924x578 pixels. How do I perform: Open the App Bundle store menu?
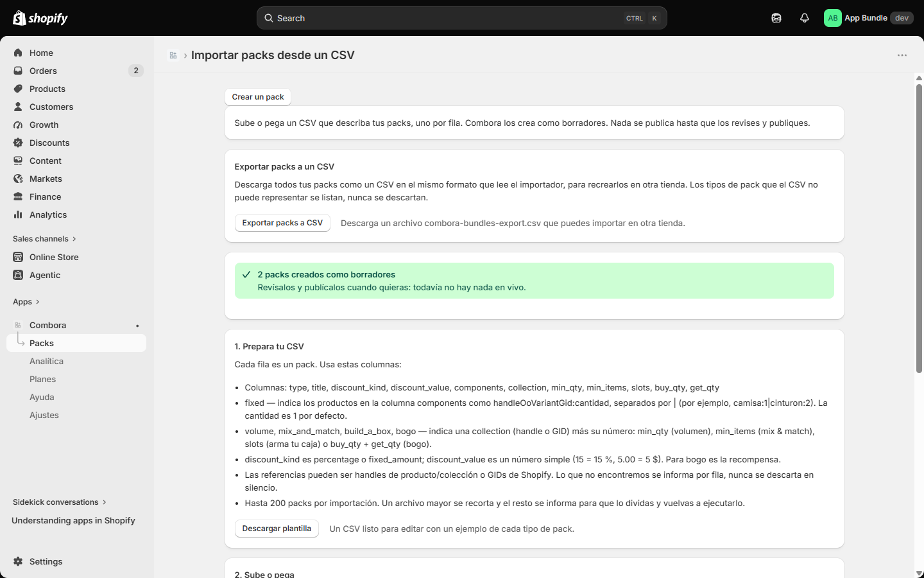tap(869, 18)
